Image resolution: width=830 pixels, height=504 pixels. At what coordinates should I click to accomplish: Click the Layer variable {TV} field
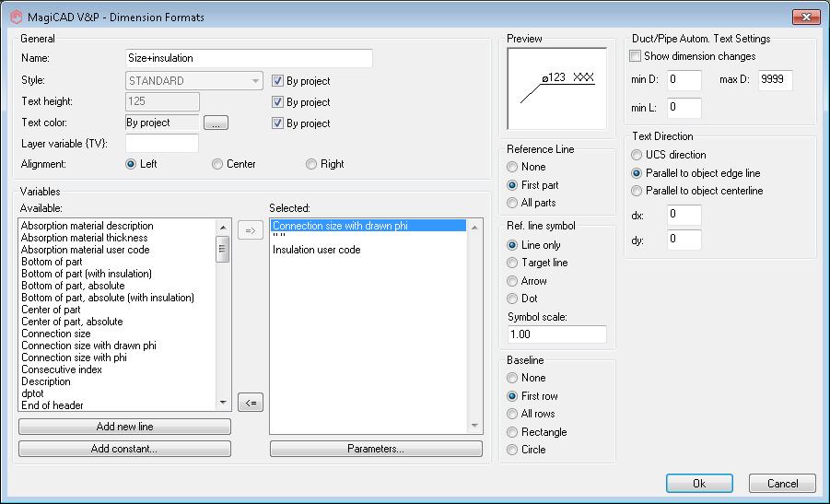tap(162, 144)
